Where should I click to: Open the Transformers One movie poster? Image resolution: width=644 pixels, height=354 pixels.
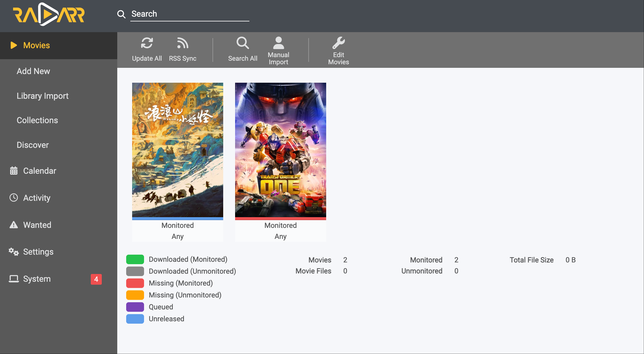tap(281, 150)
